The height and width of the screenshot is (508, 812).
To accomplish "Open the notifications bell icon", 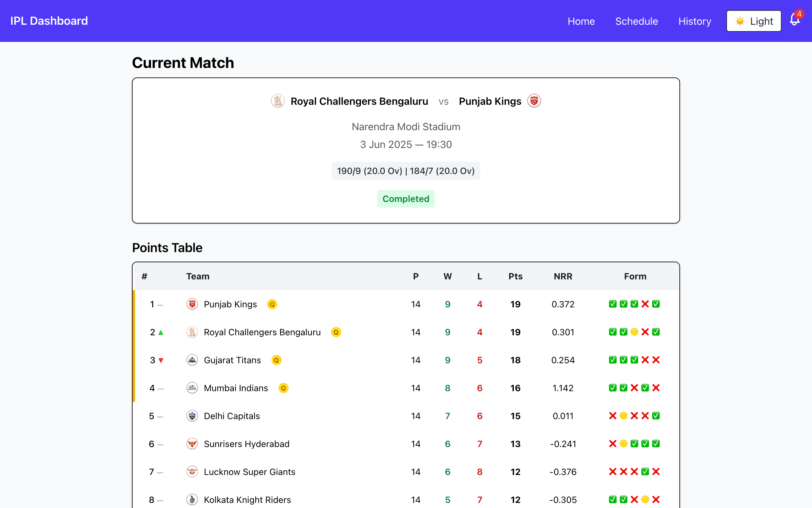I will pyautogui.click(x=795, y=19).
